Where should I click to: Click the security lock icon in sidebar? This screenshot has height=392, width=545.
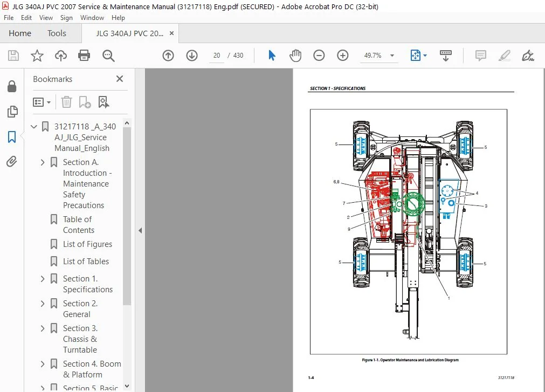click(12, 86)
